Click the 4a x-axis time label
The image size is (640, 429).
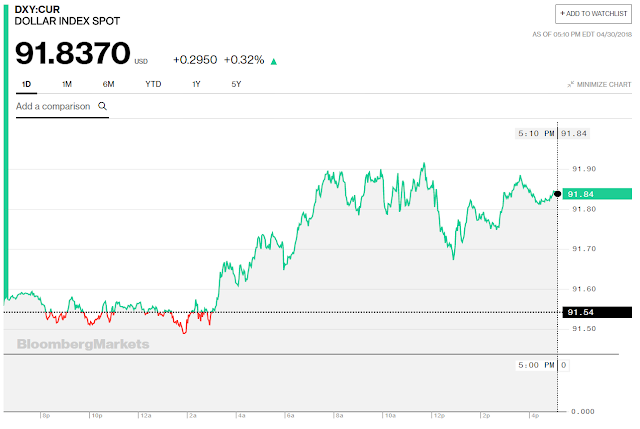[x=242, y=416]
